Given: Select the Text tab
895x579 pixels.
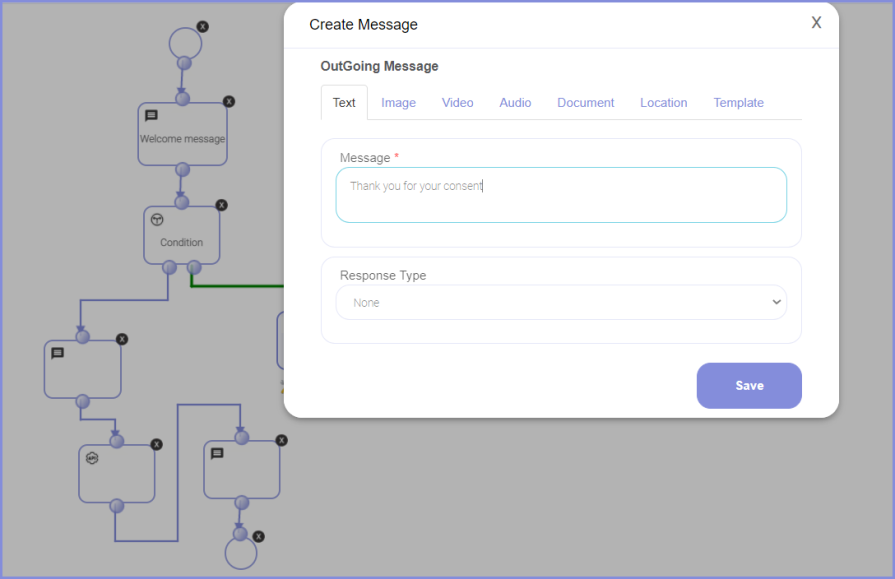Looking at the screenshot, I should pos(344,103).
